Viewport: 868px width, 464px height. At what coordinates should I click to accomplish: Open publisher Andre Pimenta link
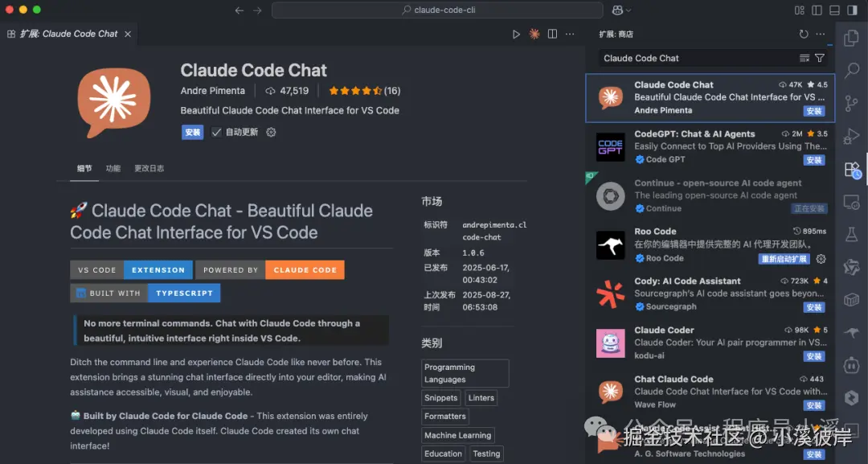(x=212, y=91)
